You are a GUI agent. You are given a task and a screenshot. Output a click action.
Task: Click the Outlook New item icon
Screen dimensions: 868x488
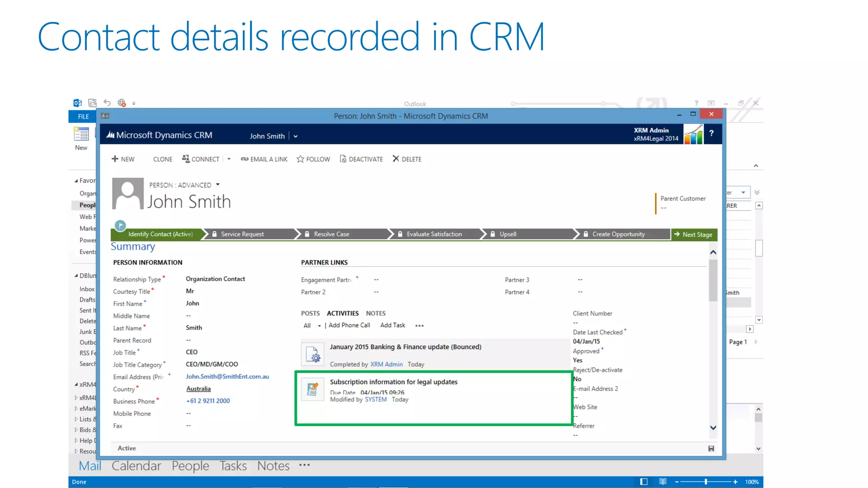click(81, 134)
